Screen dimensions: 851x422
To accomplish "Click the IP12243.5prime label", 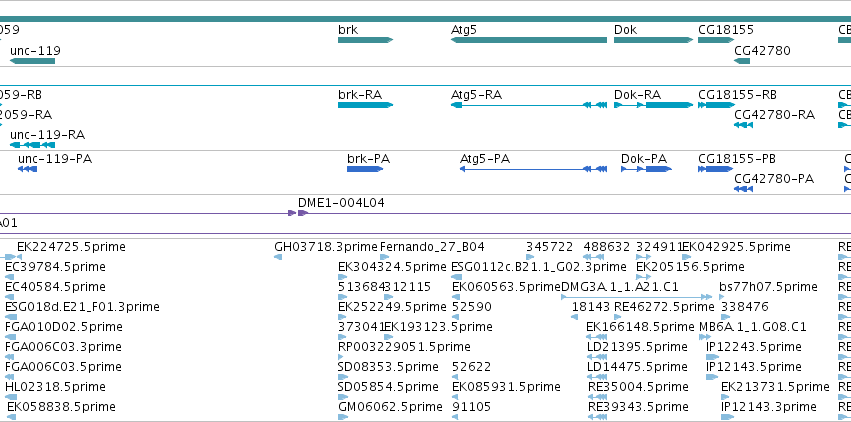I will coord(755,347).
